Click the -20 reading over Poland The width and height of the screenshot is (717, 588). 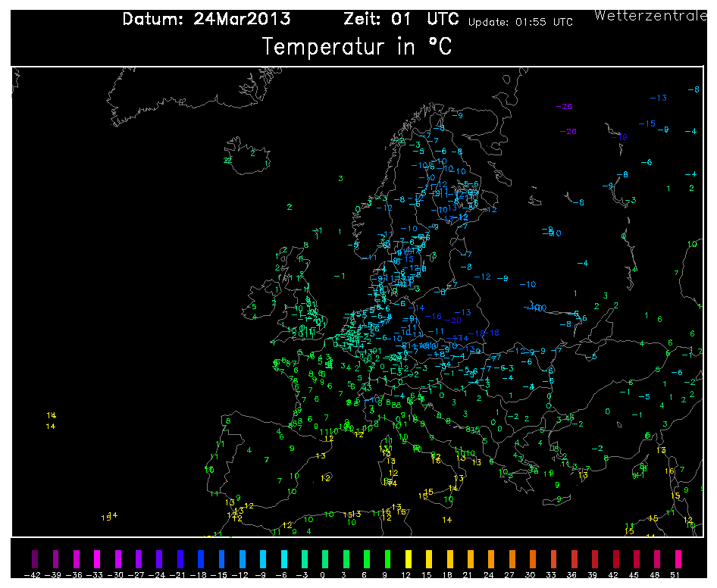coord(452,320)
